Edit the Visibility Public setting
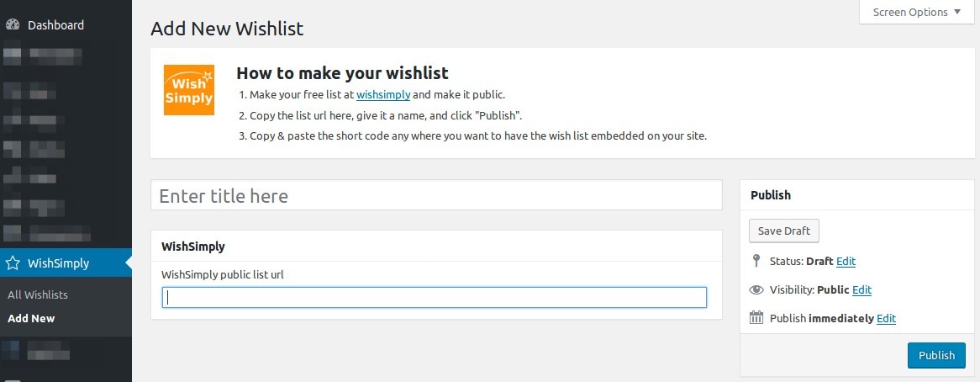 tap(861, 290)
